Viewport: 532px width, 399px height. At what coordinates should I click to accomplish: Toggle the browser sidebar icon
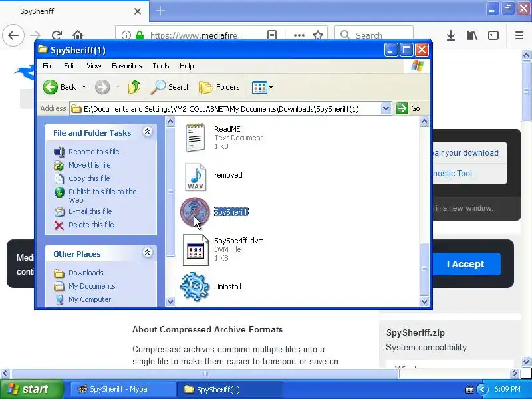click(493, 35)
